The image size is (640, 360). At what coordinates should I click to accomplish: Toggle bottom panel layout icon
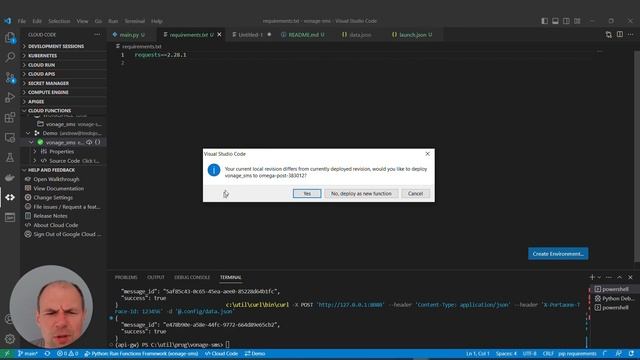pyautogui.click(x=556, y=21)
